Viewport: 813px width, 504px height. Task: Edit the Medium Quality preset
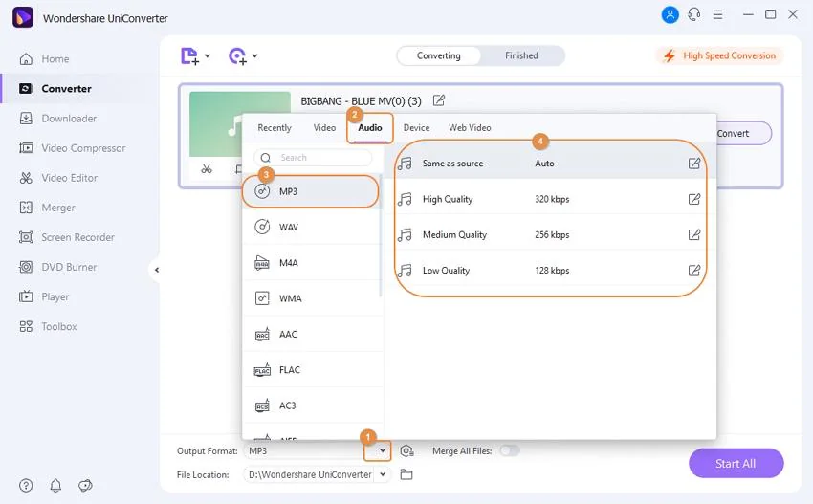tap(693, 235)
